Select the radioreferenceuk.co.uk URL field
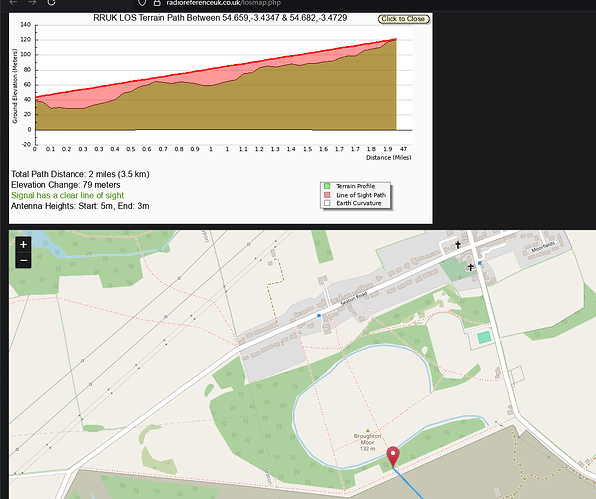The image size is (596, 499). click(x=224, y=3)
